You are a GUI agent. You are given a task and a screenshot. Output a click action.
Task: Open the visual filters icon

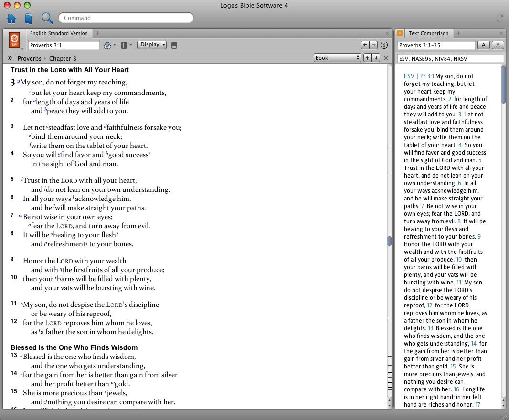107,45
